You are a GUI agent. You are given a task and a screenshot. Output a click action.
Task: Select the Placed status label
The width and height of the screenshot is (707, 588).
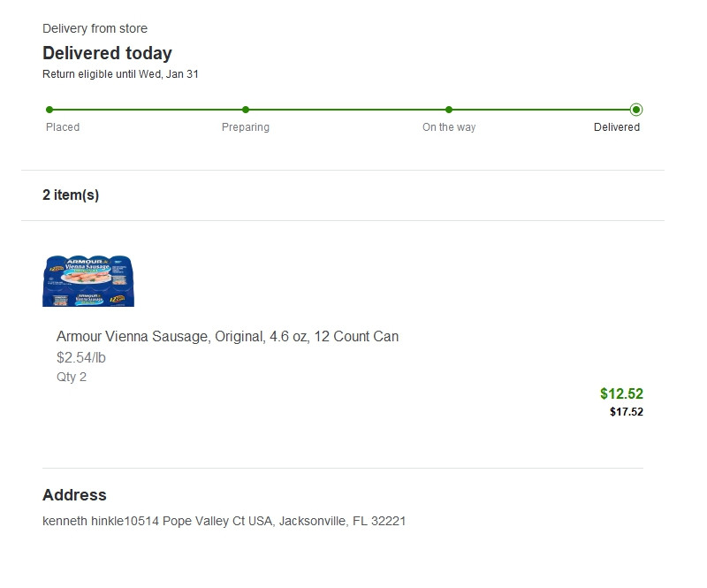pos(63,127)
